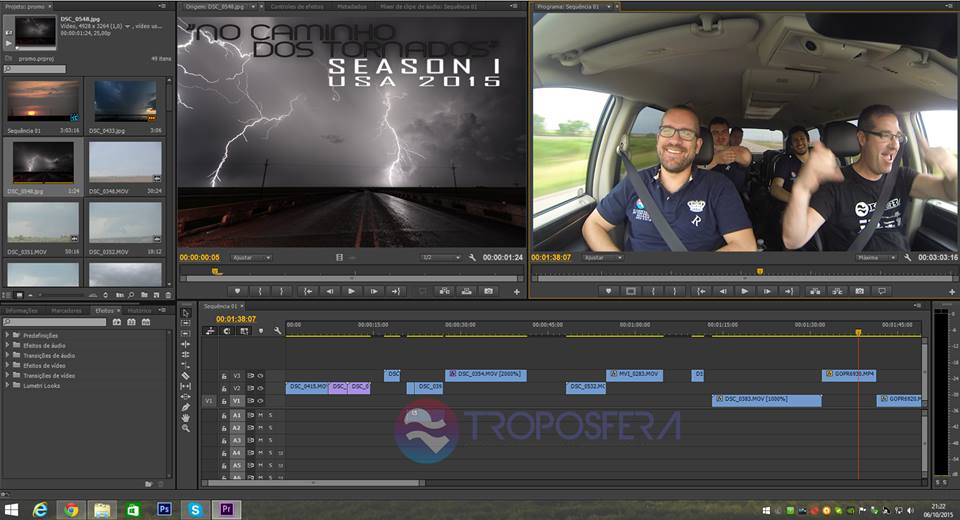The width and height of the screenshot is (960, 520).
Task: Add marker in the timeline header
Action: point(261,331)
